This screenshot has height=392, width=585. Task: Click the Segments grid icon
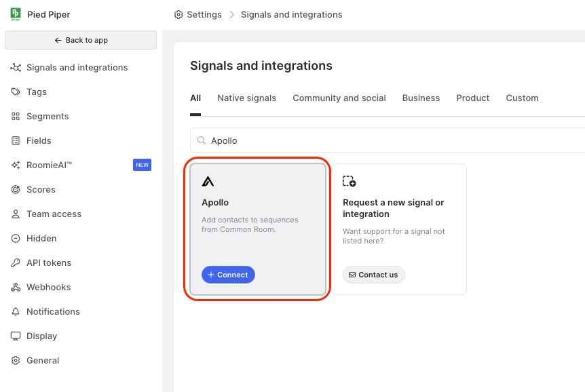click(16, 117)
